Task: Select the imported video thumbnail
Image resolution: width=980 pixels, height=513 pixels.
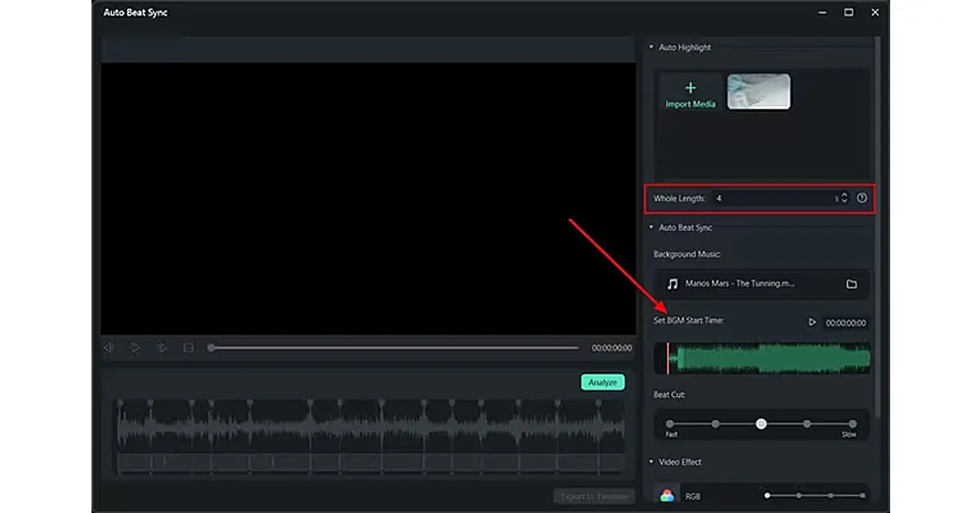Action: 759,91
